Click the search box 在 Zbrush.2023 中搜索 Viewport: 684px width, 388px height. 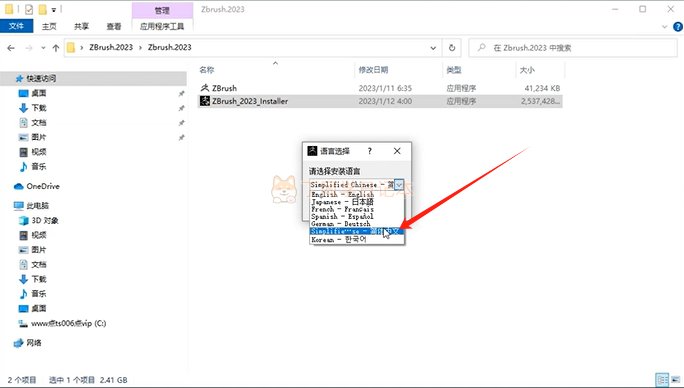click(x=573, y=48)
